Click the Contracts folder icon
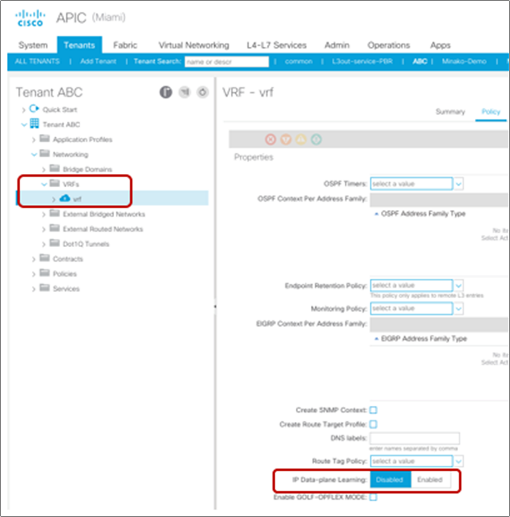The image size is (510, 517). click(44, 258)
